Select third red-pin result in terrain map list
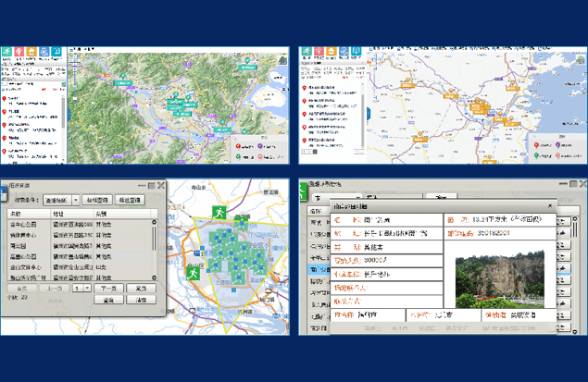The image size is (588, 382). pos(31,127)
